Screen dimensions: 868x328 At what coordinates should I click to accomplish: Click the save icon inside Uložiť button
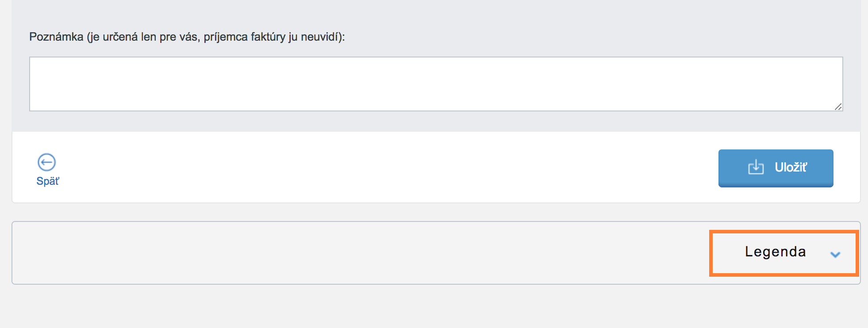(x=756, y=167)
